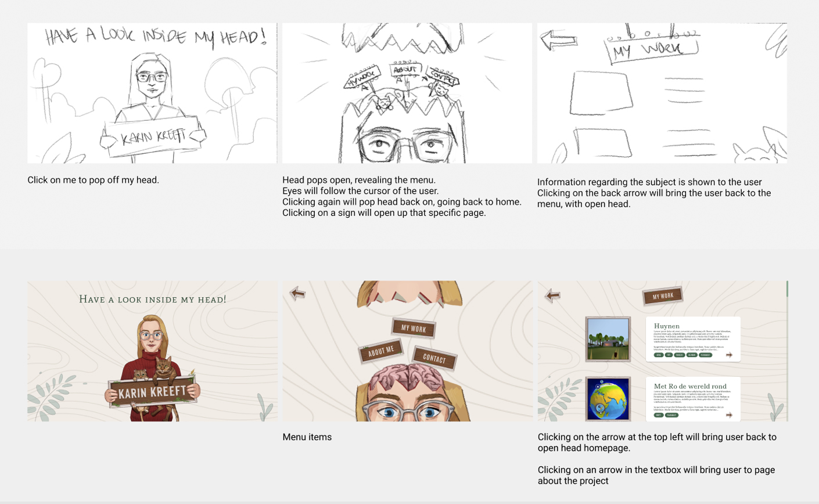Select the MY WORK wooden sign

pyautogui.click(x=414, y=329)
